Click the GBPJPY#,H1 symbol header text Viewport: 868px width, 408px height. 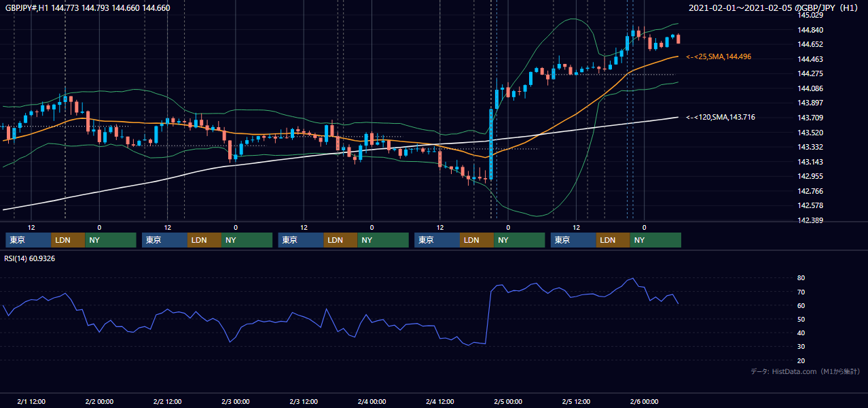[88, 8]
